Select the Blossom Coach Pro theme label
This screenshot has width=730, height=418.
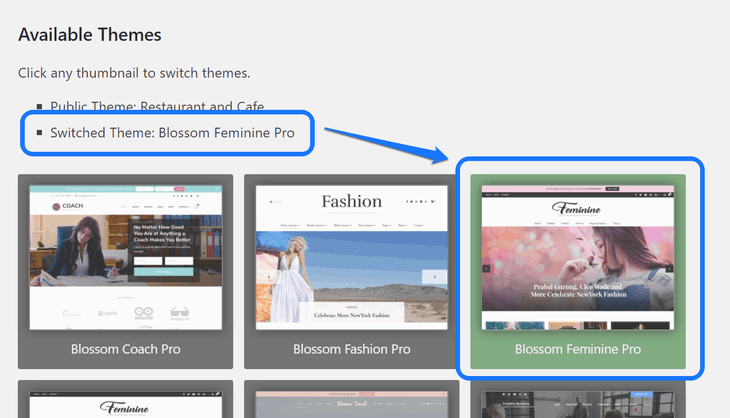[x=126, y=349]
